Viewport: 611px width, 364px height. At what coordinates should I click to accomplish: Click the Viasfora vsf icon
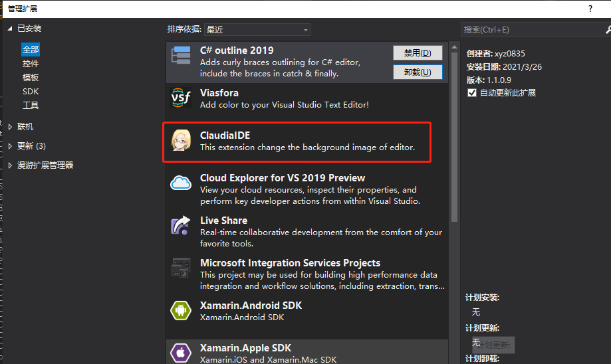tap(181, 98)
